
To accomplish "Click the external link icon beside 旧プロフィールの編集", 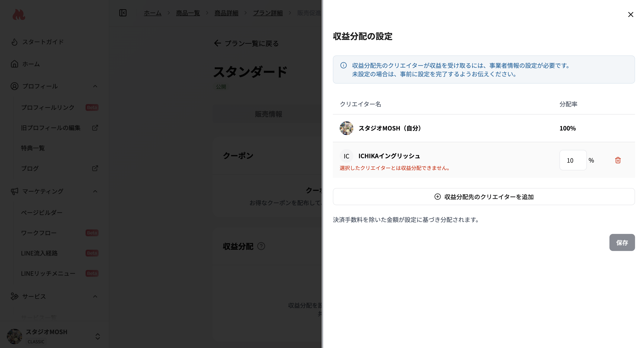I will tap(95, 128).
